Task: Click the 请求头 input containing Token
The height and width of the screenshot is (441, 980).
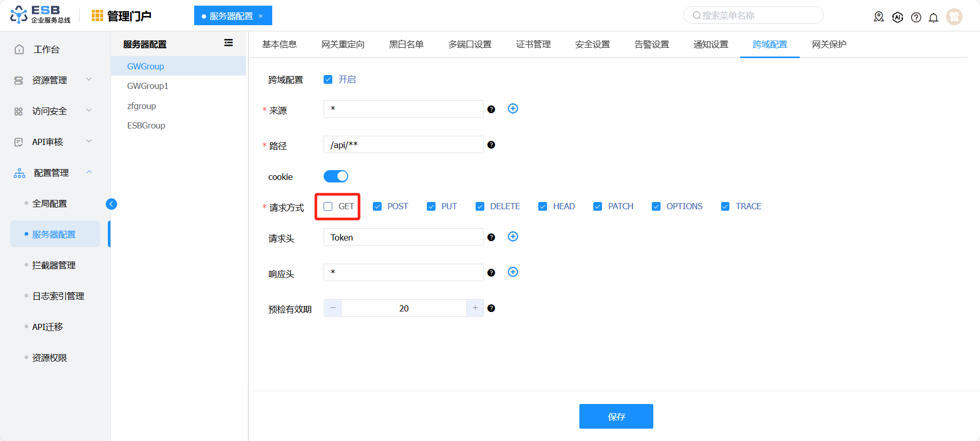Action: click(404, 237)
